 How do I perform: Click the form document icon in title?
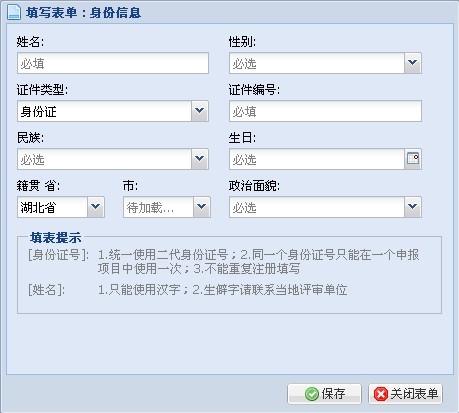point(14,12)
